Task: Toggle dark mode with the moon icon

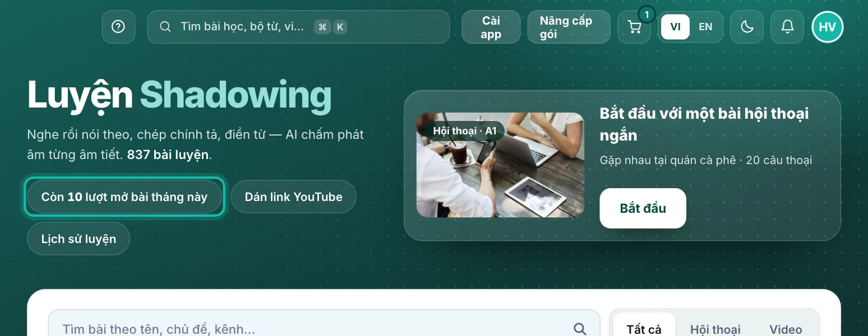Action: point(747,27)
